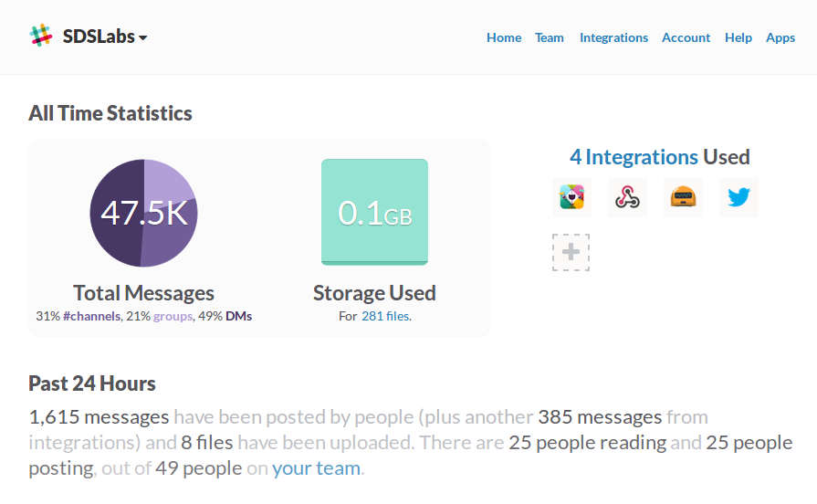Image resolution: width=817 pixels, height=504 pixels.
Task: Click the 47.5K total messages pie chart
Action: [x=144, y=213]
